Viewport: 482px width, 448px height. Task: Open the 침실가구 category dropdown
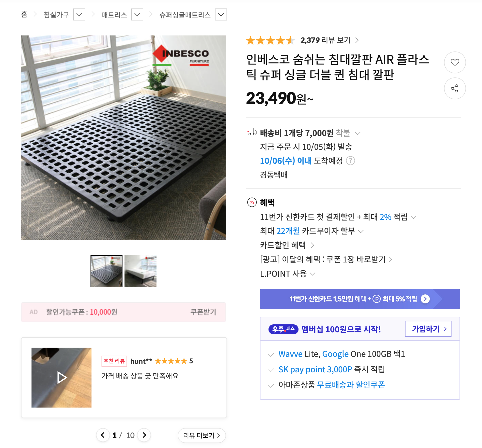(79, 15)
